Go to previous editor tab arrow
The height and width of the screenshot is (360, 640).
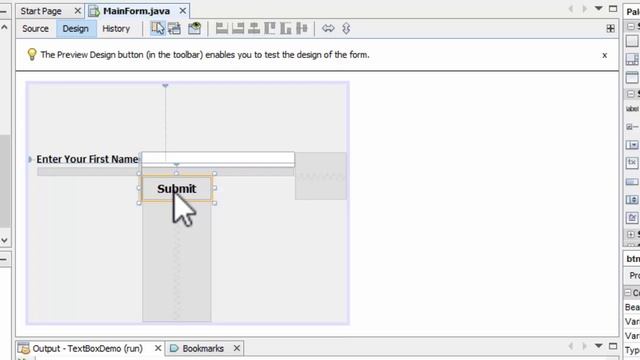[571, 9]
